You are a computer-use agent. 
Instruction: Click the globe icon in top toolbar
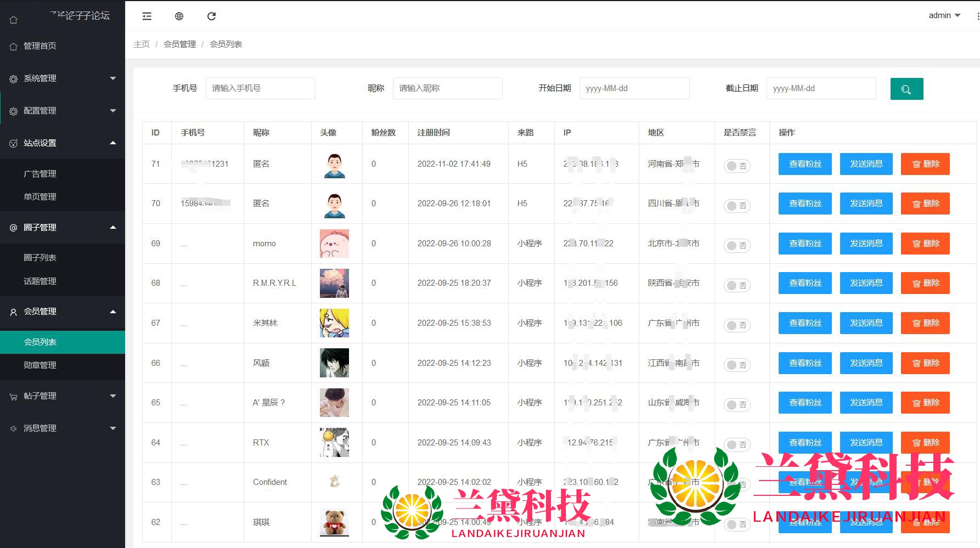click(179, 16)
